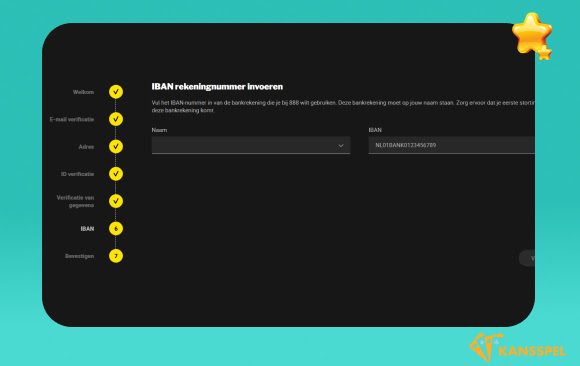Click the IBAN step label in sidebar
Viewport: 580px width, 366px height.
pos(87,229)
